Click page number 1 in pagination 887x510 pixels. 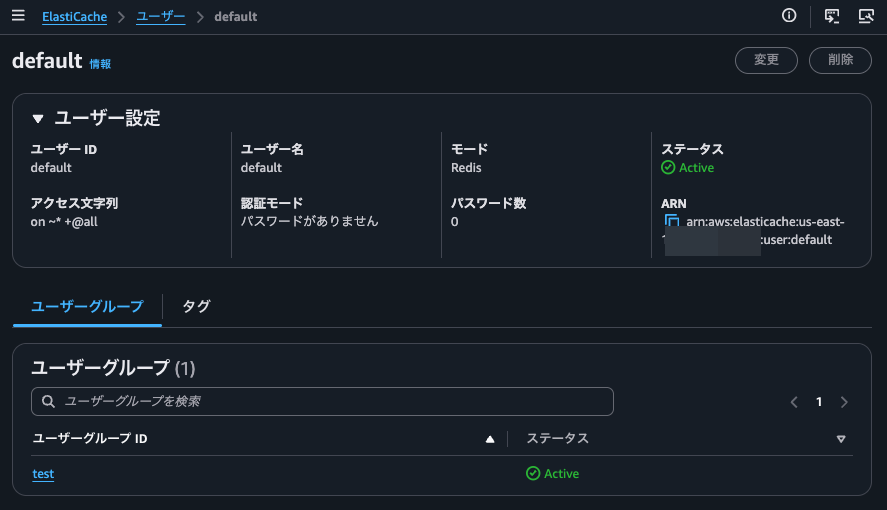(819, 402)
